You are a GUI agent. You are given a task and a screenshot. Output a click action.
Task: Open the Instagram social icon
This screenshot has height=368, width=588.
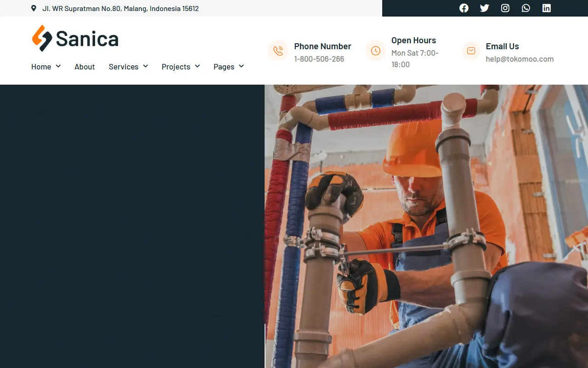click(505, 8)
